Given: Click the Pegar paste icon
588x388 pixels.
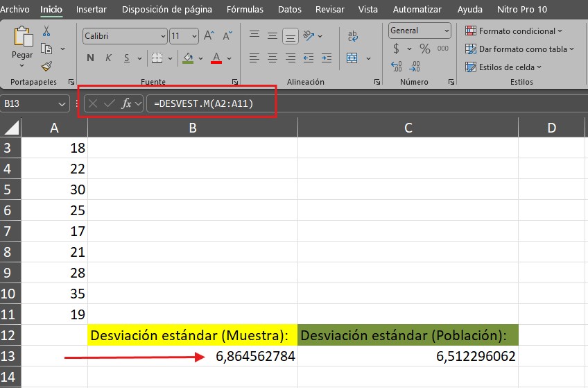Looking at the screenshot, I should click(22, 37).
